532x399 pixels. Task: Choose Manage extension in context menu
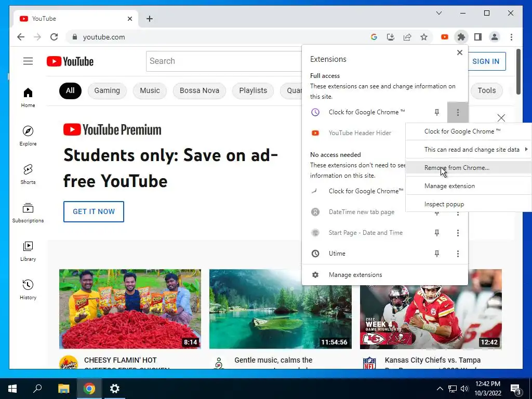(469, 186)
